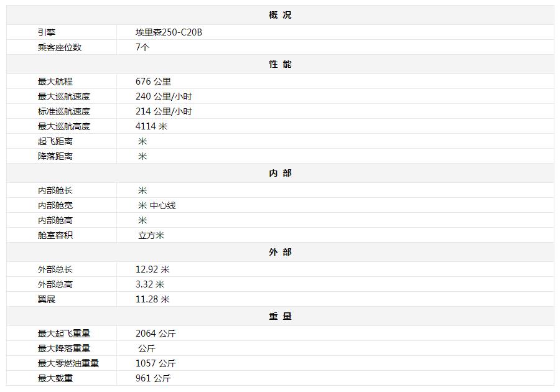The width and height of the screenshot is (560, 392).
Task: Select the 11.28 米 wingspan value
Action: point(152,299)
